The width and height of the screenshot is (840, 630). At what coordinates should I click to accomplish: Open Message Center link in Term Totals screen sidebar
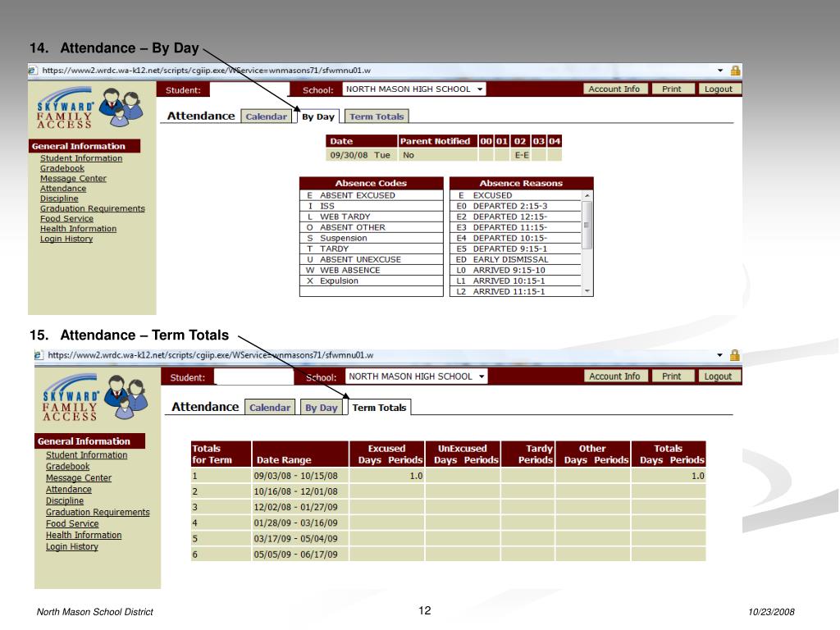click(x=79, y=478)
